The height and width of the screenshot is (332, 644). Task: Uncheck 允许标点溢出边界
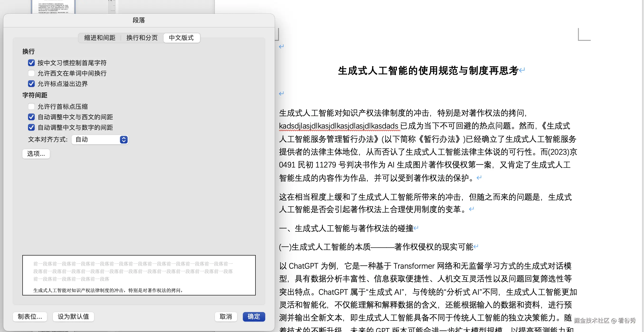[31, 84]
